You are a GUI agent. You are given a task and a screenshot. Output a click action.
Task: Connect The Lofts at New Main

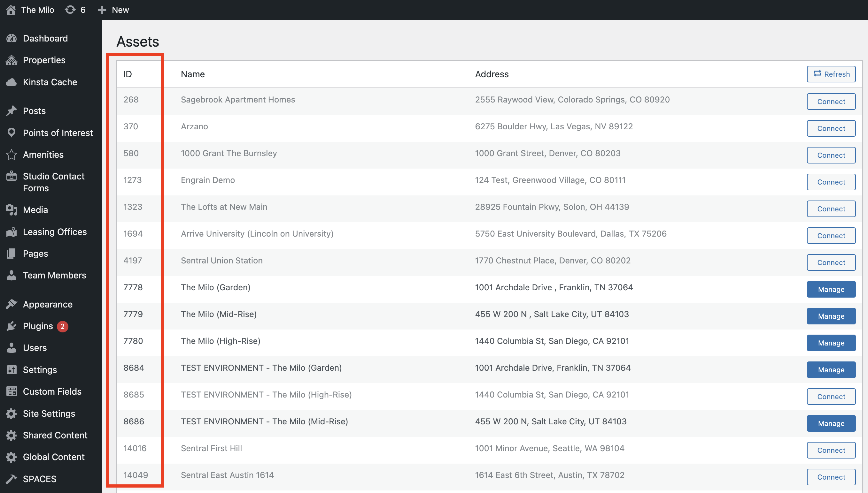[x=831, y=209]
